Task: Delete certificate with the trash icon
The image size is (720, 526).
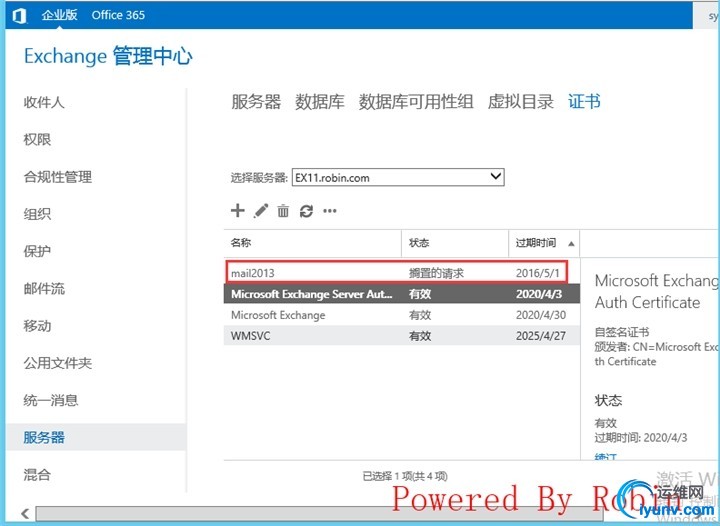Action: [x=283, y=211]
